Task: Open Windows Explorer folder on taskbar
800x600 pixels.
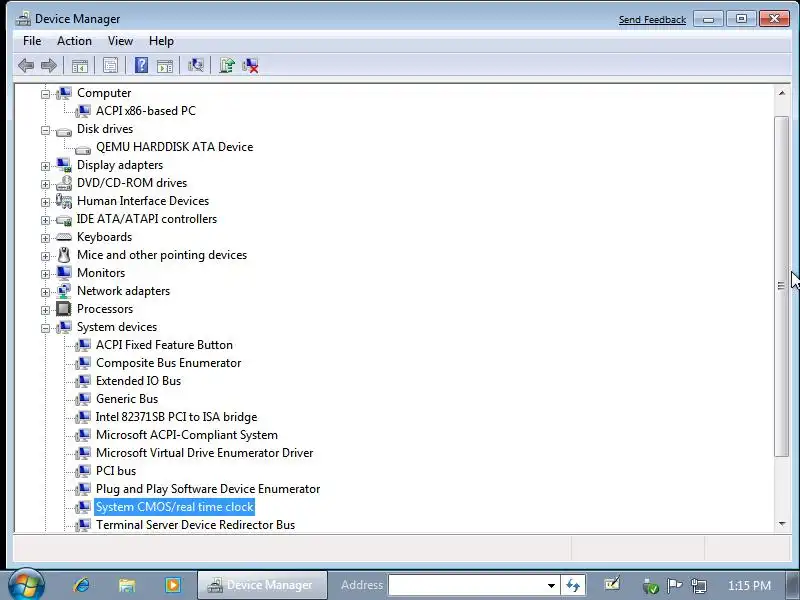Action: [x=127, y=585]
